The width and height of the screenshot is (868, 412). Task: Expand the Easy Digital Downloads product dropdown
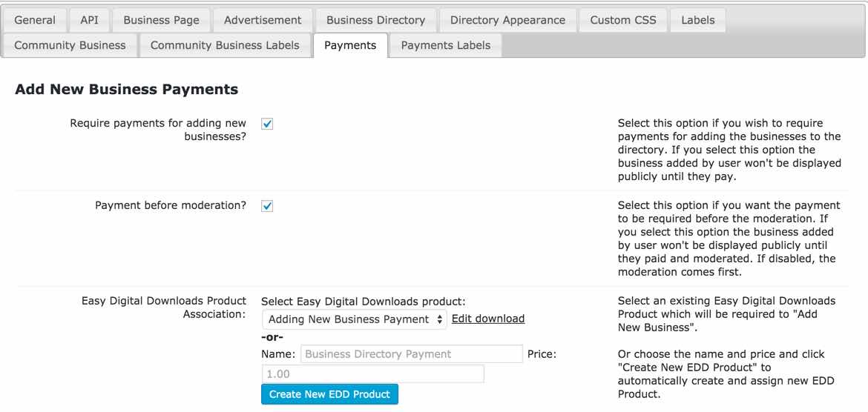click(354, 319)
